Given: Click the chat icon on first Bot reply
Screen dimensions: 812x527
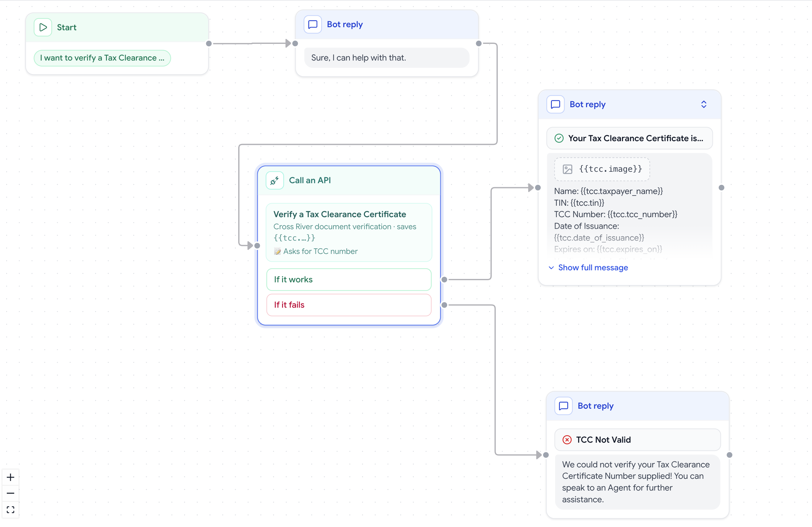Looking at the screenshot, I should [312, 24].
